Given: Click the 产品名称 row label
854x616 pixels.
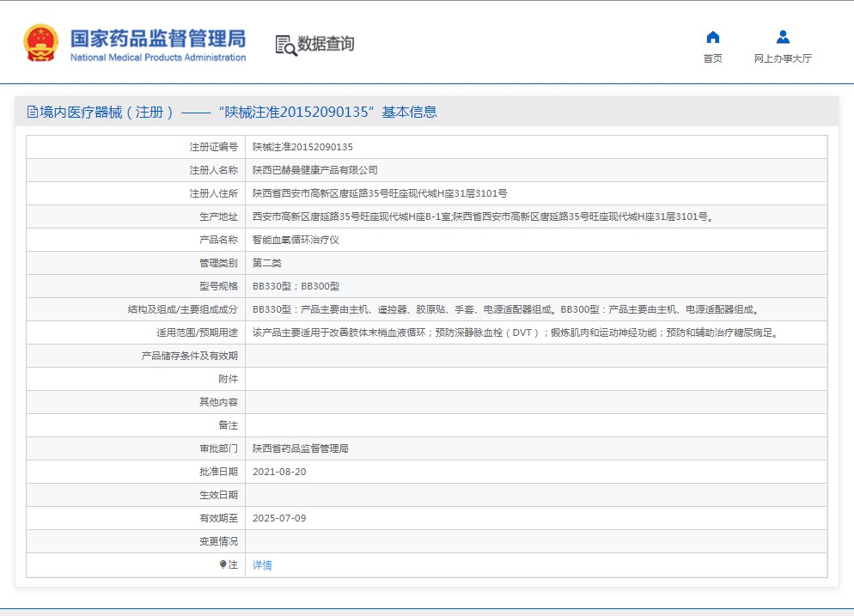Looking at the screenshot, I should 218,240.
